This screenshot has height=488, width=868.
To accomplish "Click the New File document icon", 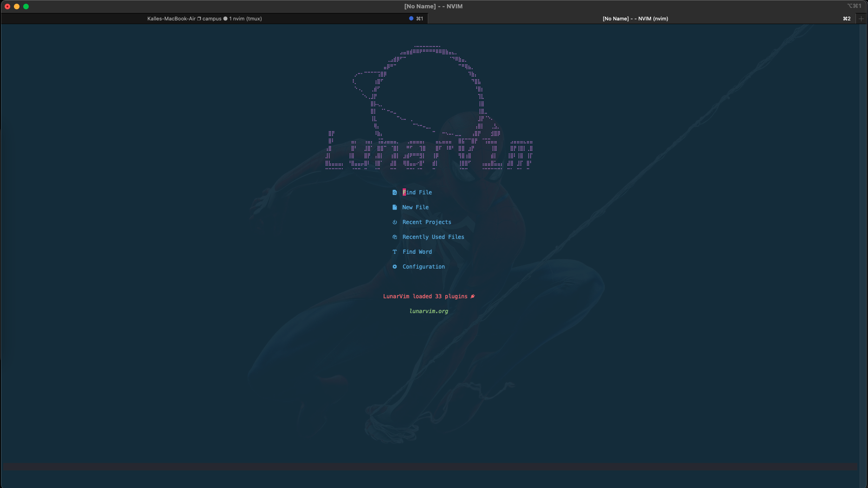I will (395, 207).
